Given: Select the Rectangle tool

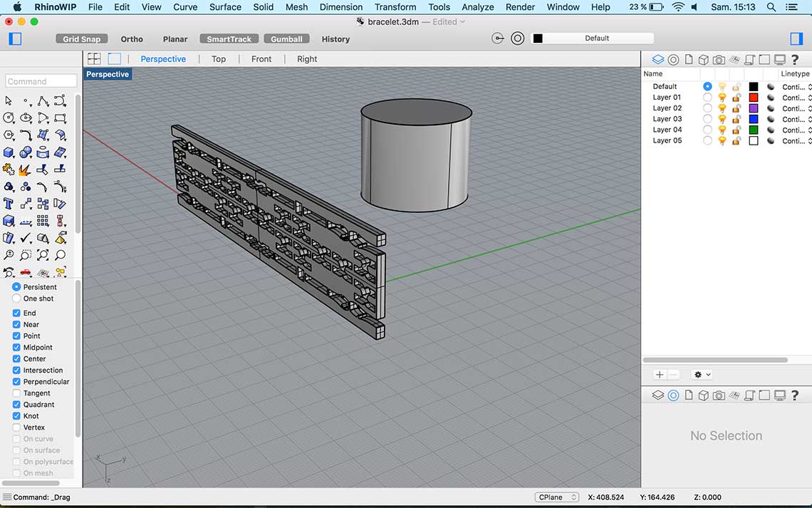Looking at the screenshot, I should click(60, 118).
